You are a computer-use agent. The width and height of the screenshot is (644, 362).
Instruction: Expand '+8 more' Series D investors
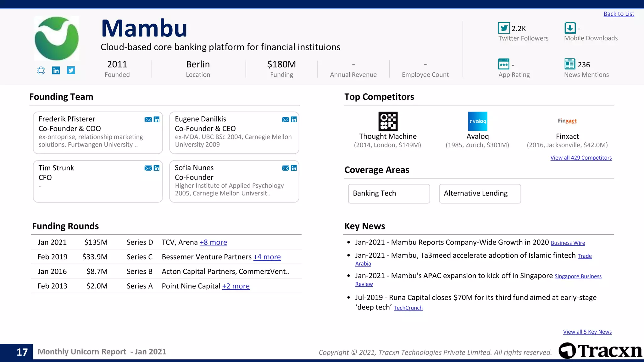click(213, 242)
